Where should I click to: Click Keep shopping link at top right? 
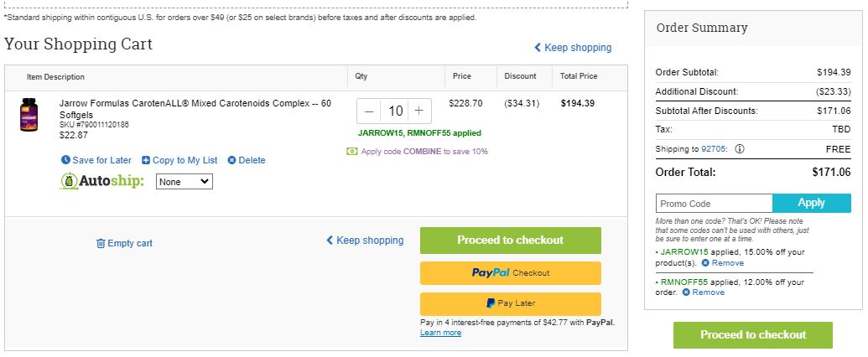pyautogui.click(x=573, y=48)
